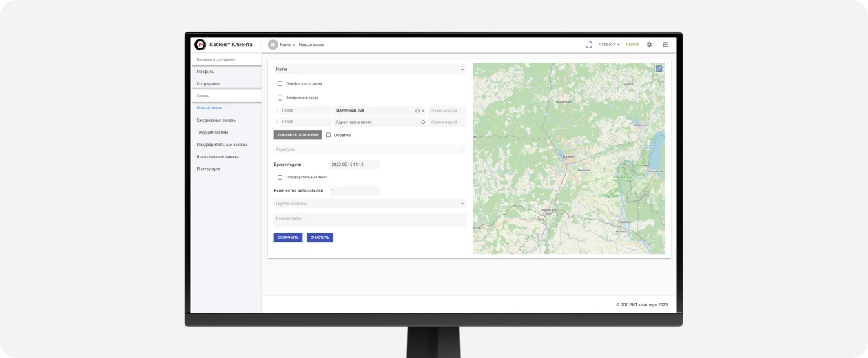
Task: Clear the Цветочная, 12а address with X
Action: [x=423, y=110]
